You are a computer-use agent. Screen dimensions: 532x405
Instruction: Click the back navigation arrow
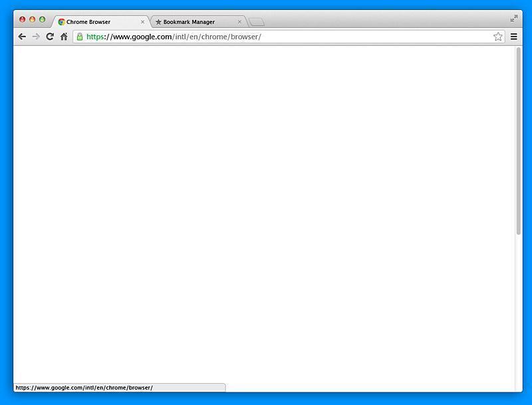[x=22, y=37]
